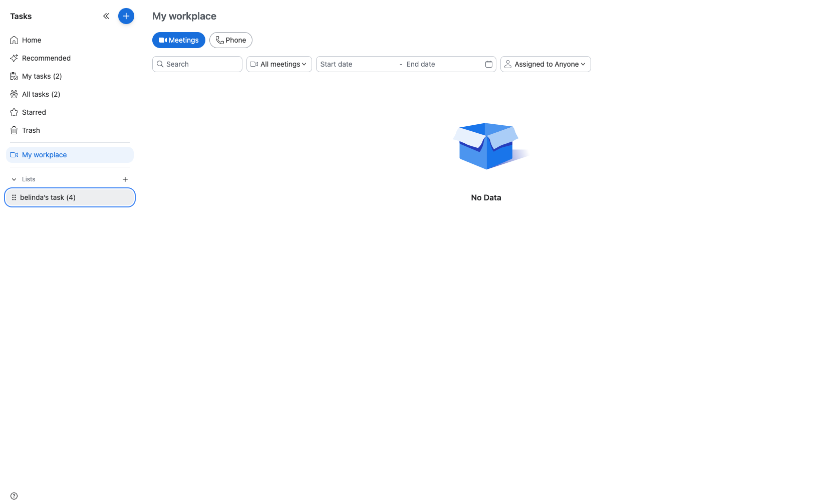
Task: Switch to the Phone tab
Action: (x=231, y=40)
